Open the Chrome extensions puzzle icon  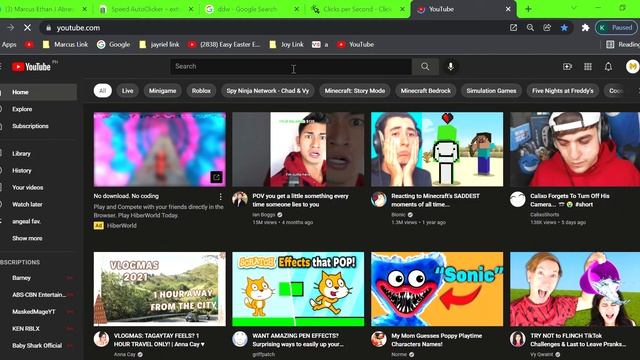tap(585, 28)
